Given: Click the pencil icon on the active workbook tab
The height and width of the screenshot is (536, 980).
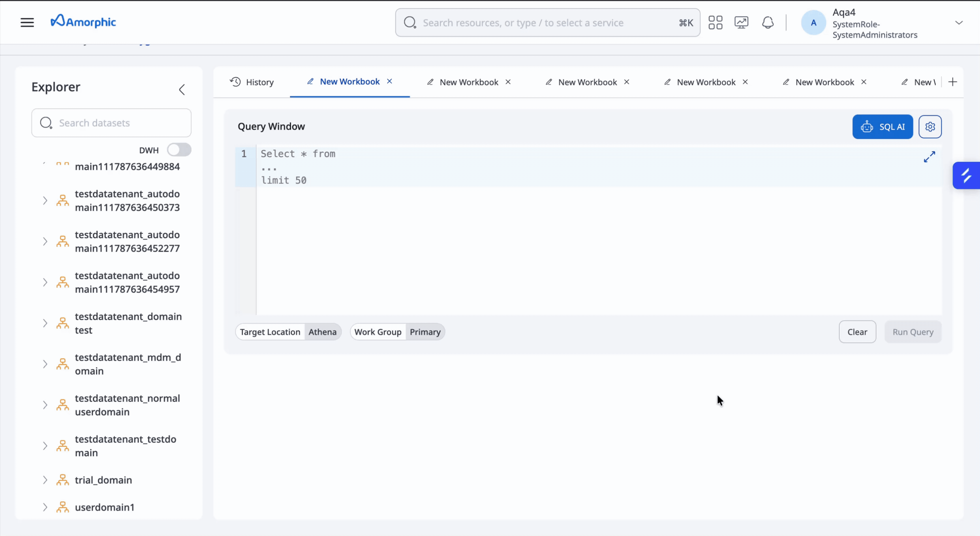Looking at the screenshot, I should (x=310, y=81).
